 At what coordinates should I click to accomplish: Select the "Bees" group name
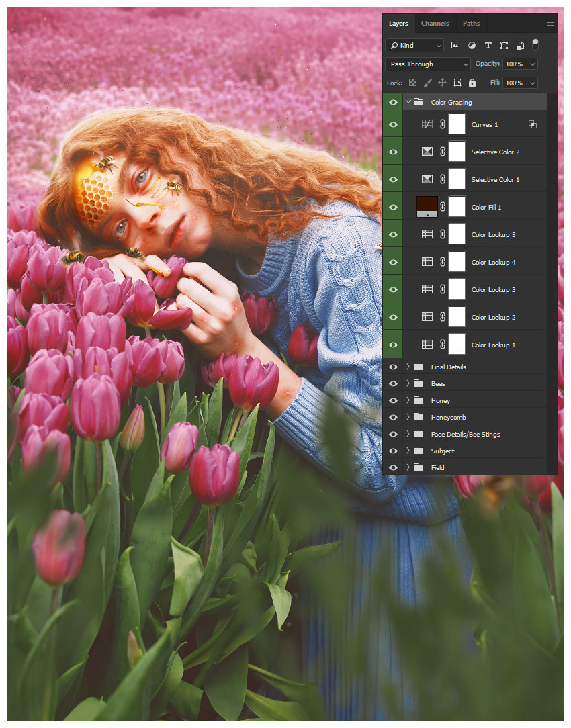tap(438, 384)
